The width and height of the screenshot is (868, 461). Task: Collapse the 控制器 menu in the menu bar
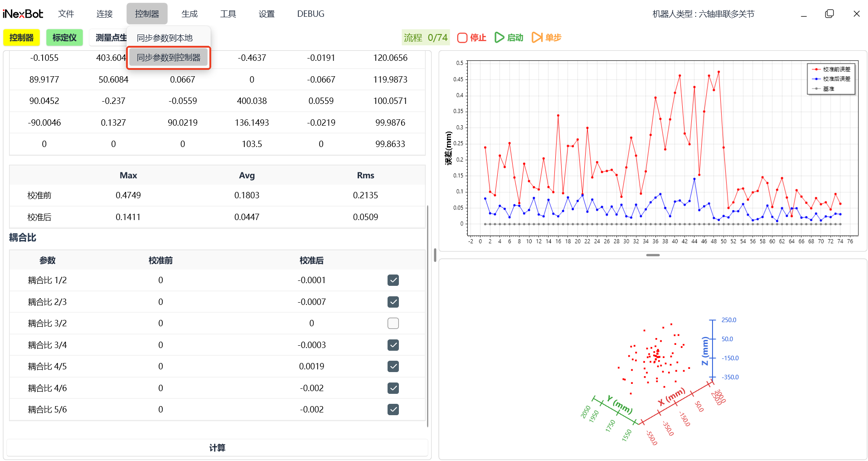[x=147, y=14]
